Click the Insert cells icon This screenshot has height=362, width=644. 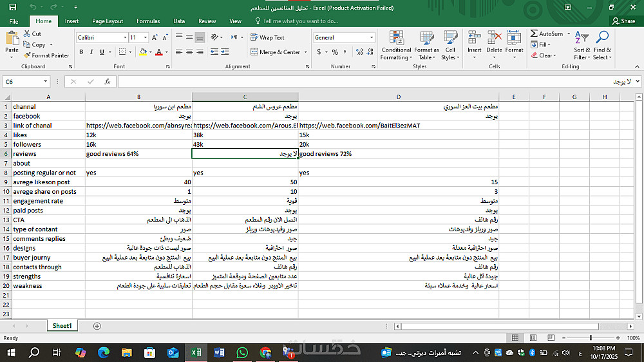[x=475, y=38]
